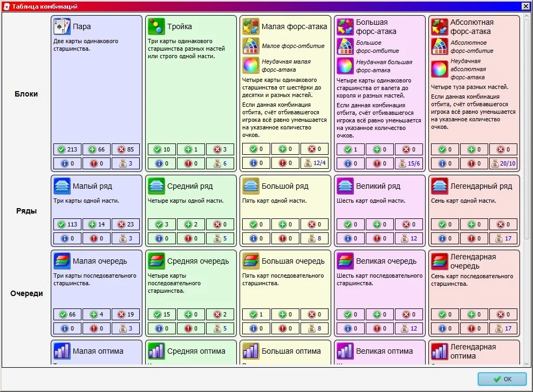Click the Средняя оптима bar chart icon
The image size is (533, 392).
[156, 351]
